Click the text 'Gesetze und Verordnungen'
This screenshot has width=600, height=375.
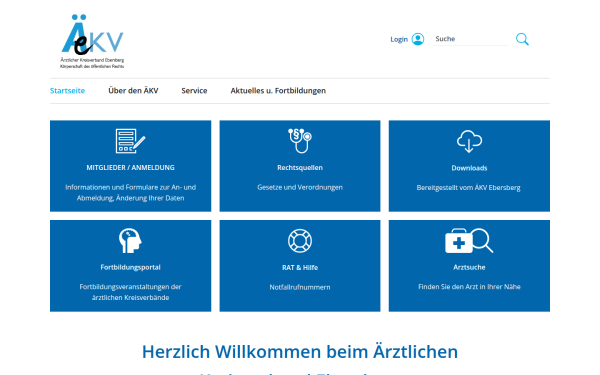300,188
